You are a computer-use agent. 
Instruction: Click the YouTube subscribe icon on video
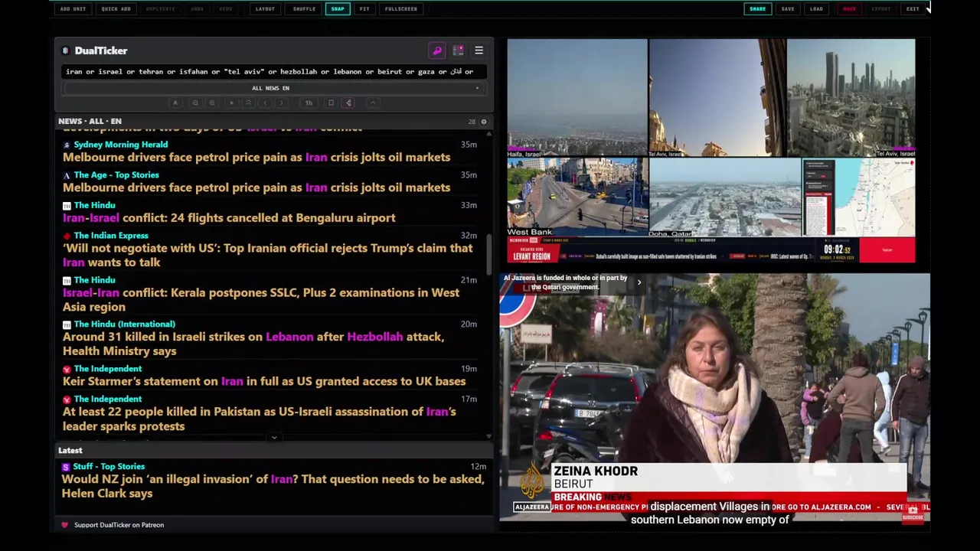[x=912, y=513]
